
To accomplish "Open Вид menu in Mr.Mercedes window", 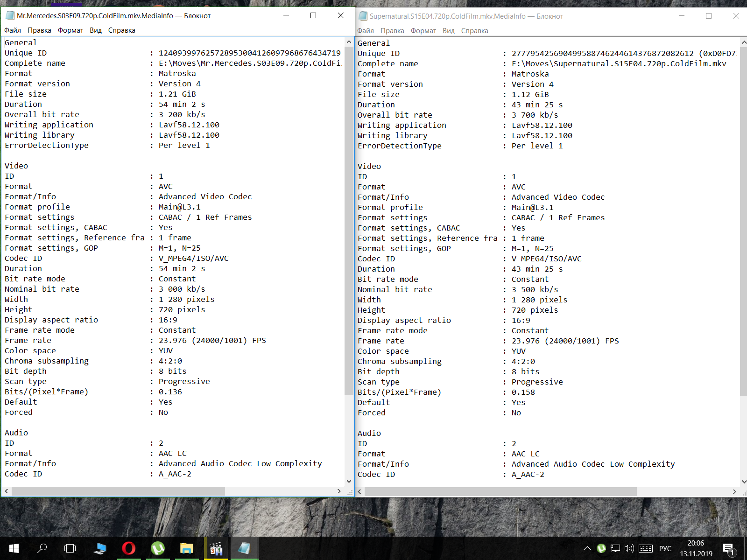I will tap(96, 30).
